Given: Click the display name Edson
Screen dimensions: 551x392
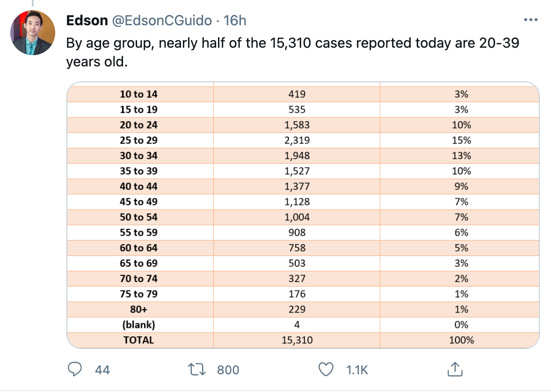Looking at the screenshot, I should [87, 21].
